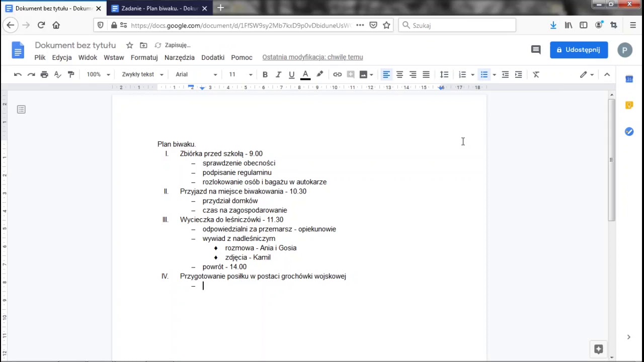Open the Wstaw menu
The image size is (644, 362).
pos(114,57)
